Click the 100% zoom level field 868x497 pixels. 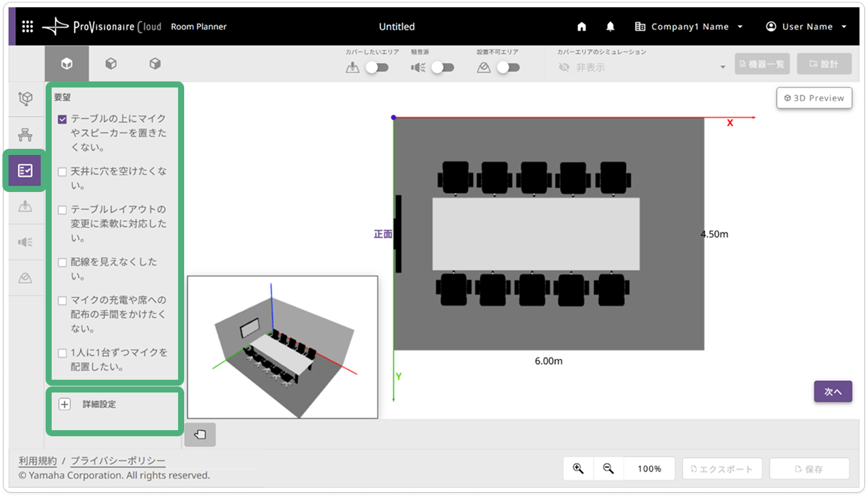pos(649,468)
